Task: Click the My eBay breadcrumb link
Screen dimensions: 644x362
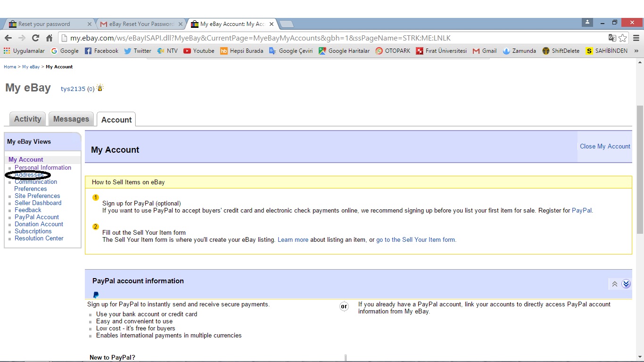Action: (x=31, y=67)
